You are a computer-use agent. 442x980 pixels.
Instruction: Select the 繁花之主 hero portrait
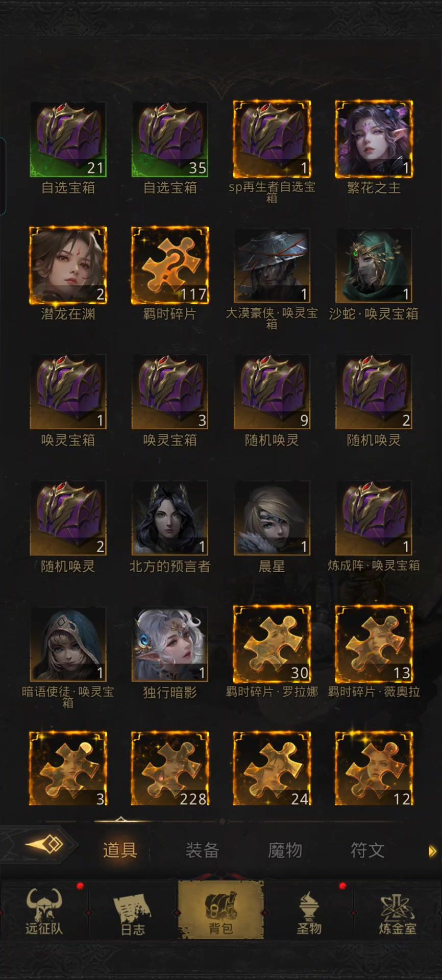click(x=374, y=139)
